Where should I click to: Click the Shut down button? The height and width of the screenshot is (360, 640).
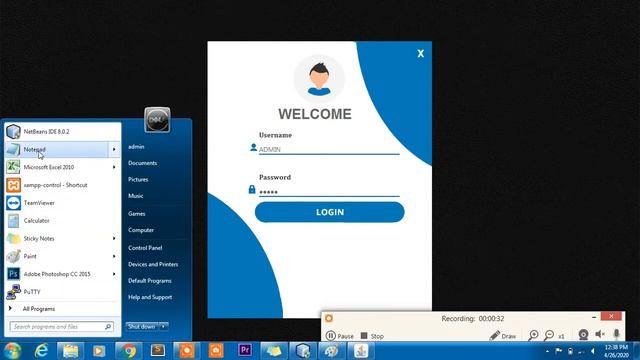click(142, 327)
